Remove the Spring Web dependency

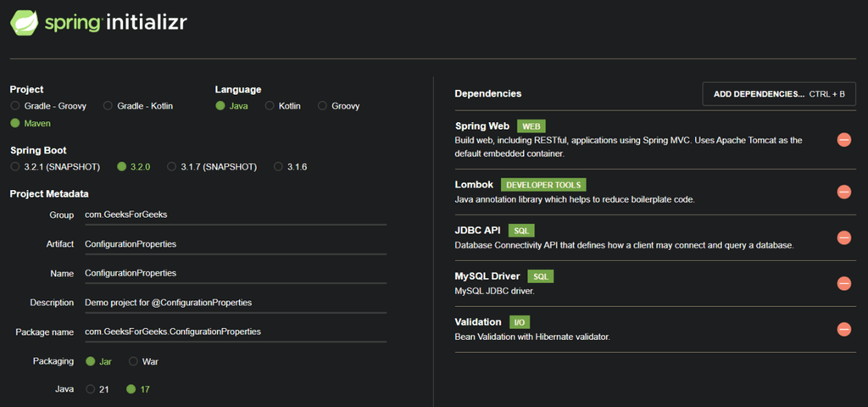tap(843, 140)
